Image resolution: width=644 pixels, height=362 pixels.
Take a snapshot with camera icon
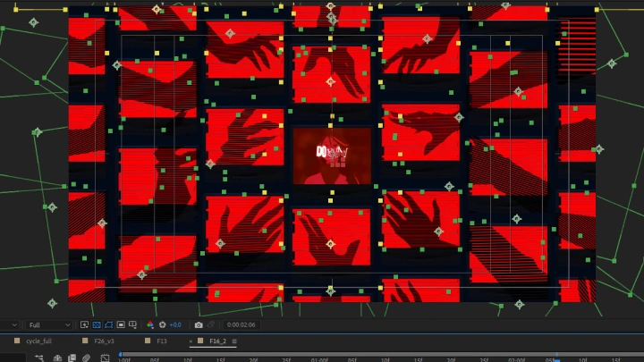coord(199,324)
